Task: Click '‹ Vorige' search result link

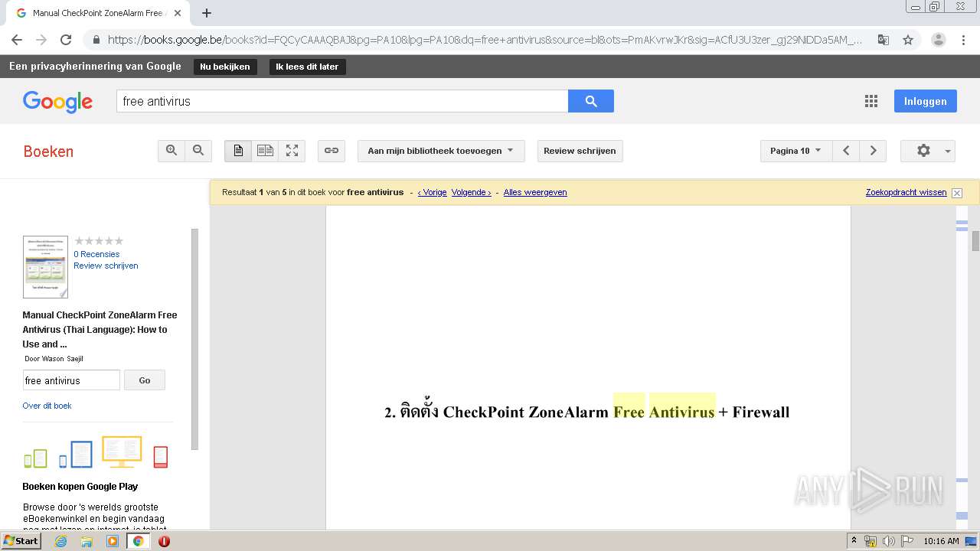Action: coord(432,192)
